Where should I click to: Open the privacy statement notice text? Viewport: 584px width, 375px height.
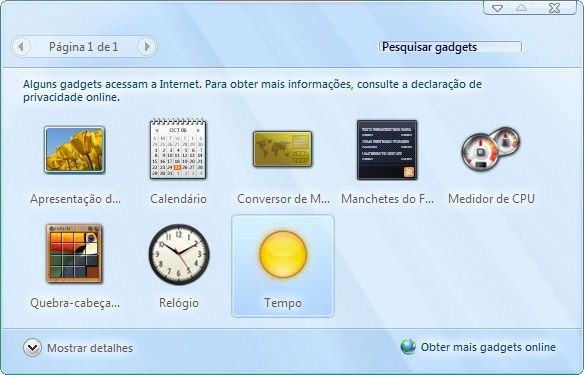point(252,90)
